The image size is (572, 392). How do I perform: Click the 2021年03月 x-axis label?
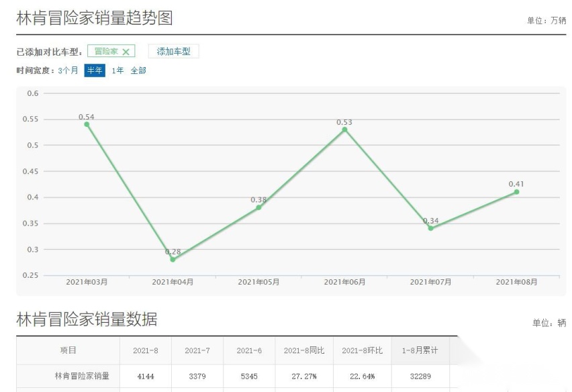87,282
